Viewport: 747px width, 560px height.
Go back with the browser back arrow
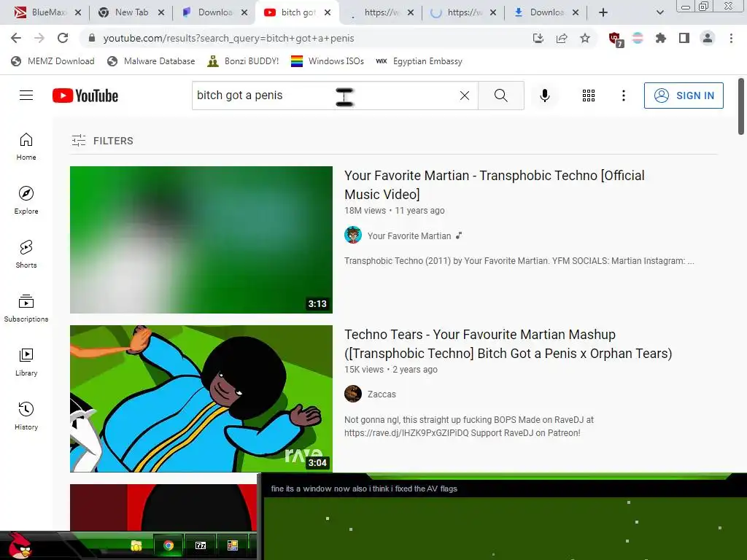(16, 38)
